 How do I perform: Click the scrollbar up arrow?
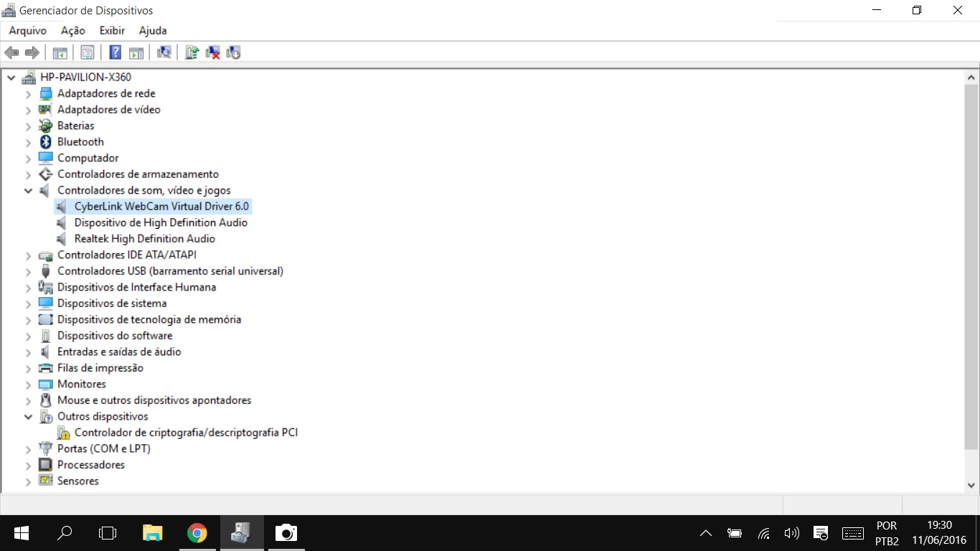[x=972, y=77]
